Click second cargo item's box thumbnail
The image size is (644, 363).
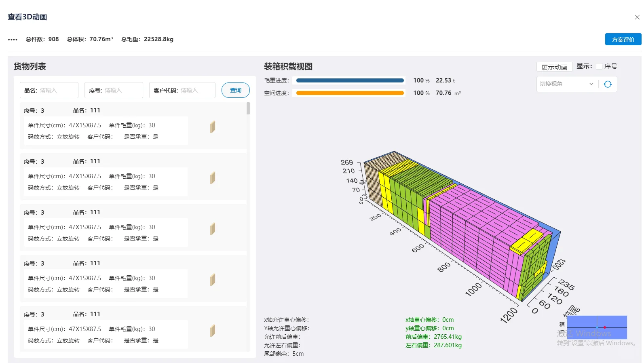tap(213, 178)
